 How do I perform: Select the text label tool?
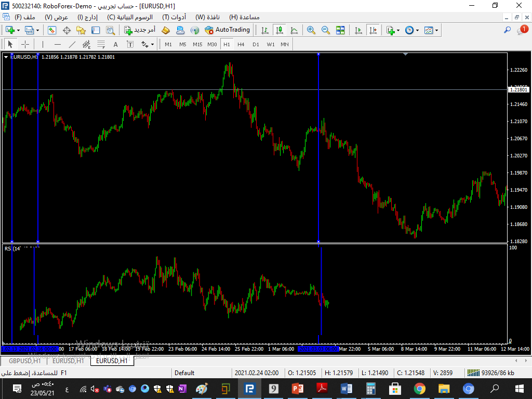(115, 45)
